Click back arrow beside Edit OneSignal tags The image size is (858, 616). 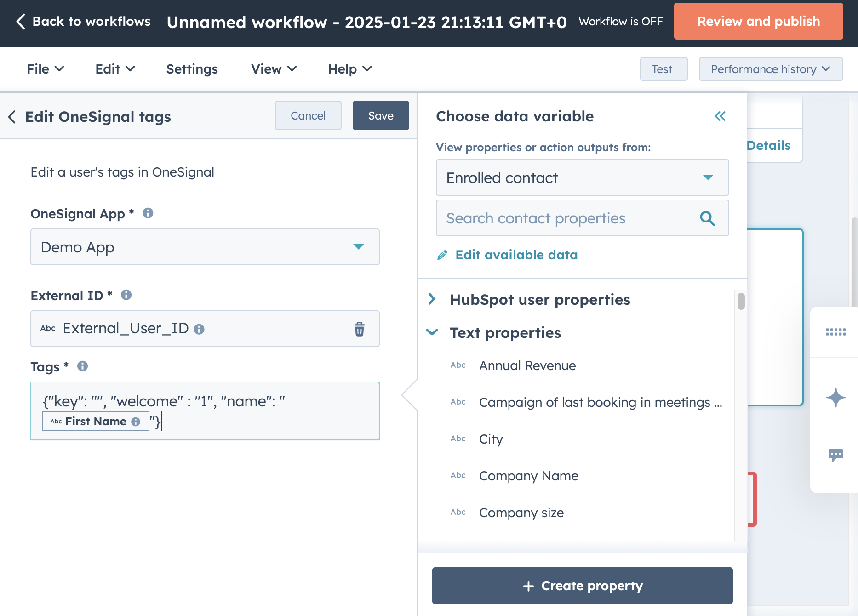click(x=12, y=117)
